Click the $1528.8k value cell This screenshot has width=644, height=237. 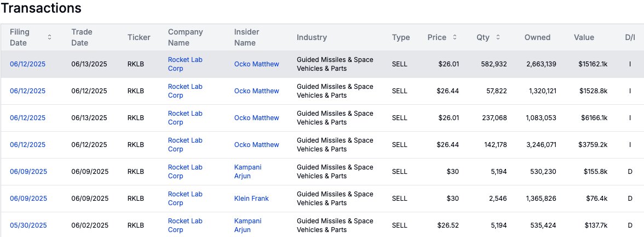[594, 91]
